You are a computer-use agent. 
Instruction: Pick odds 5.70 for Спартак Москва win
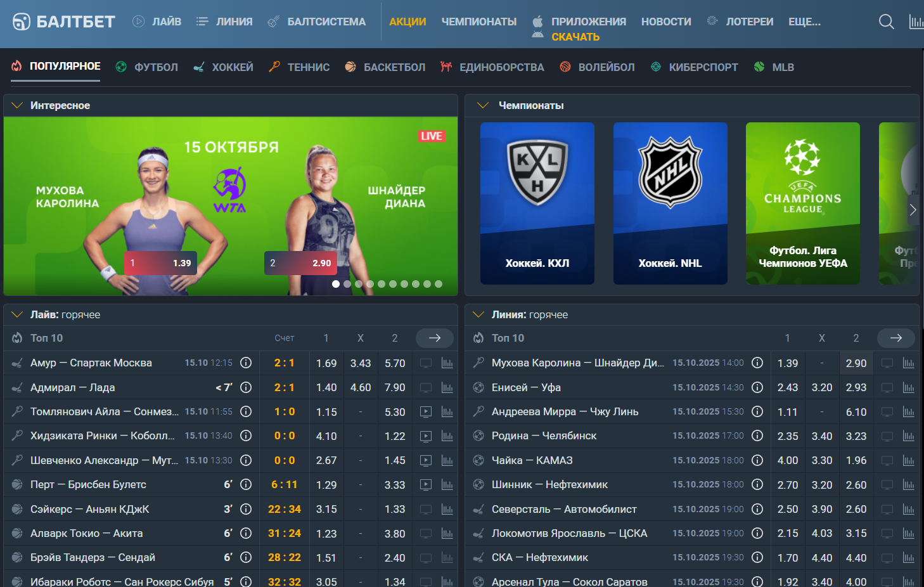tap(394, 363)
